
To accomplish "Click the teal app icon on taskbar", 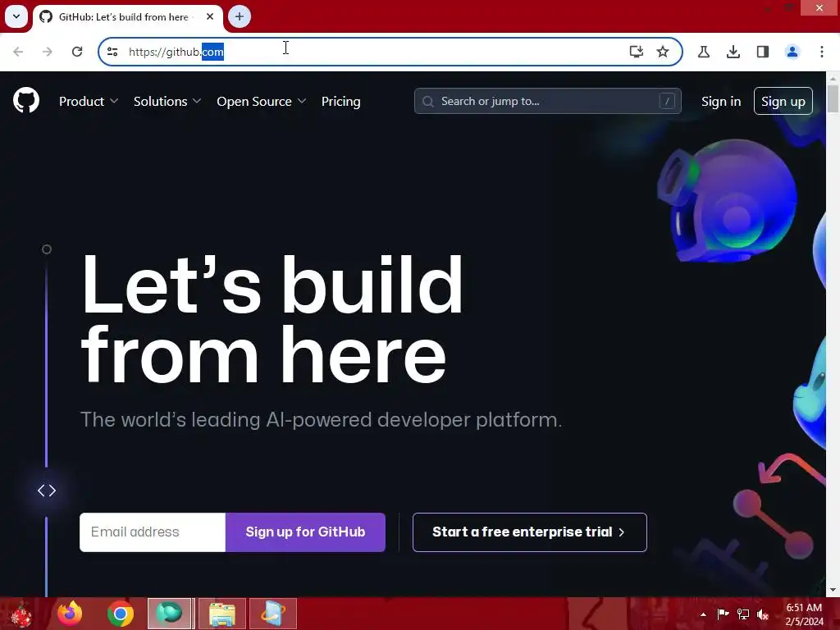I will (169, 614).
